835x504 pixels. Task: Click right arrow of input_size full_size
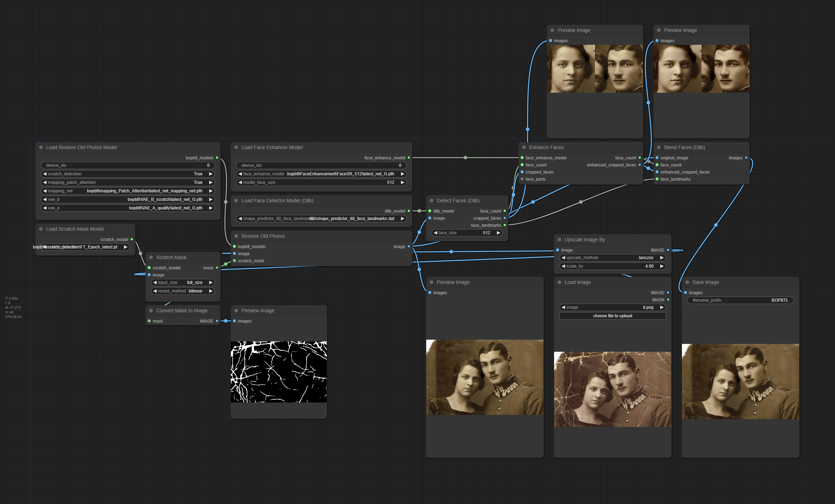[211, 283]
